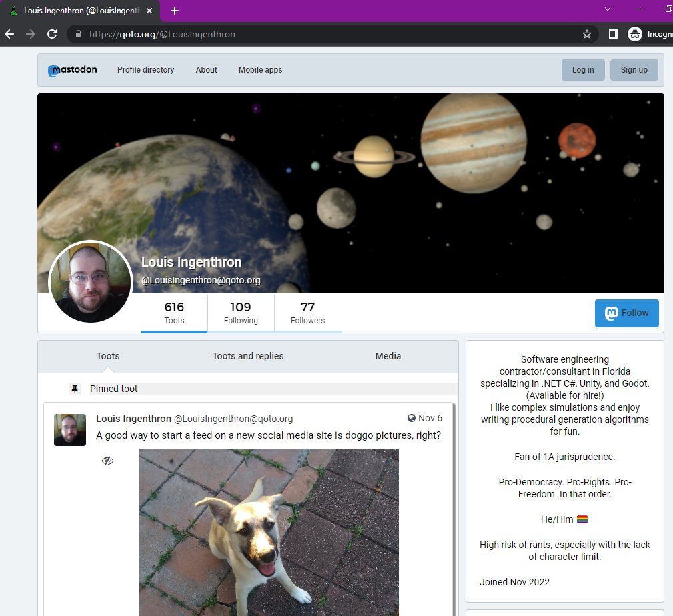Open the chevron dropdown near the window controls
Image resolution: width=673 pixels, height=616 pixels.
click(x=608, y=9)
